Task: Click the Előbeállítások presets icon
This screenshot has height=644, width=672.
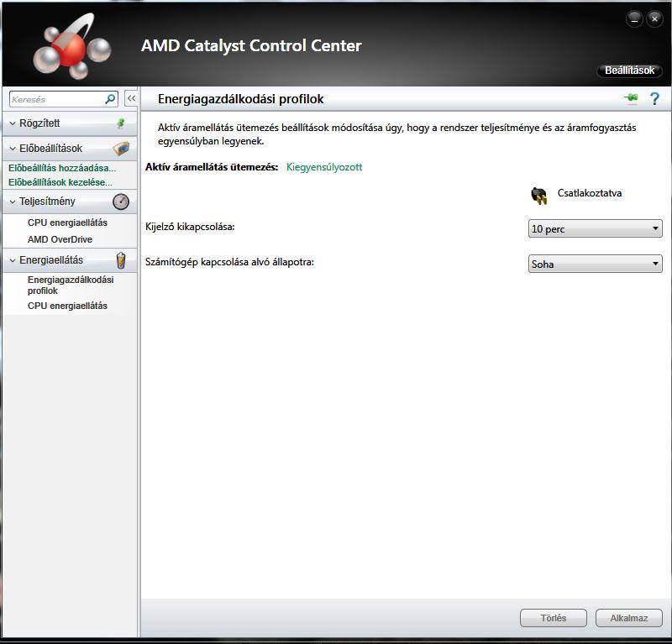Action: [x=121, y=149]
